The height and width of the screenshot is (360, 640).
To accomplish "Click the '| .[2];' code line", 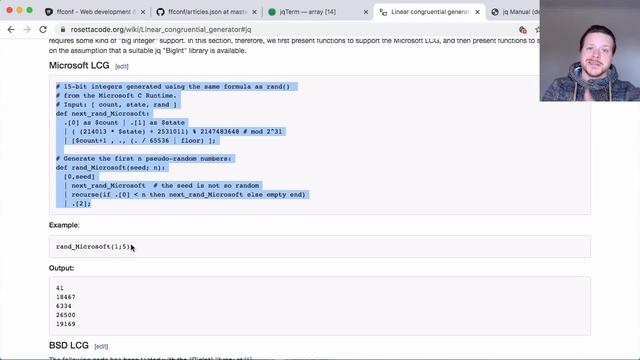I will [78, 203].
